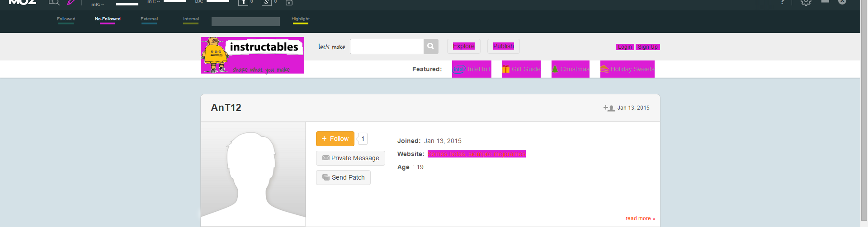Click the Facebook share count icon
The height and width of the screenshot is (227, 868).
point(243,2)
